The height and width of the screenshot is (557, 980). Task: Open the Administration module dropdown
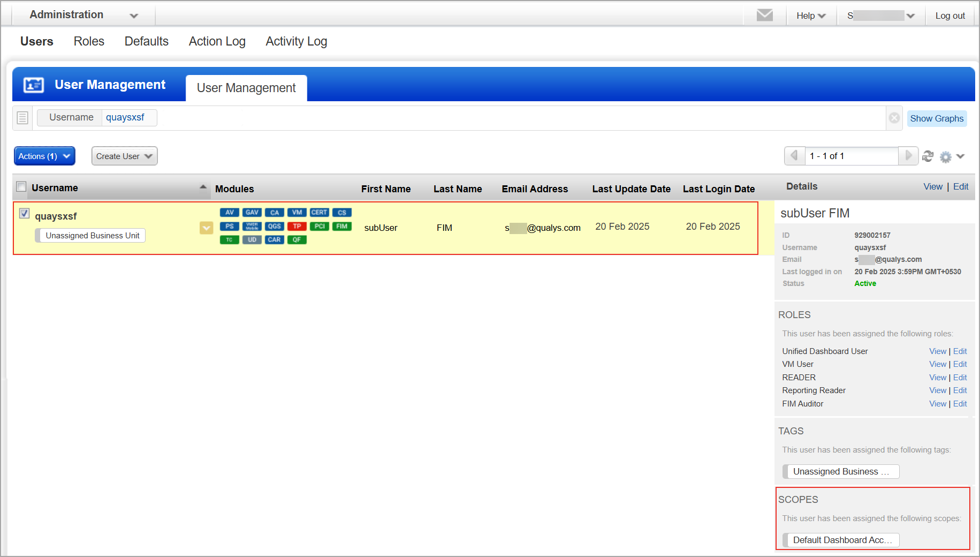(x=84, y=15)
